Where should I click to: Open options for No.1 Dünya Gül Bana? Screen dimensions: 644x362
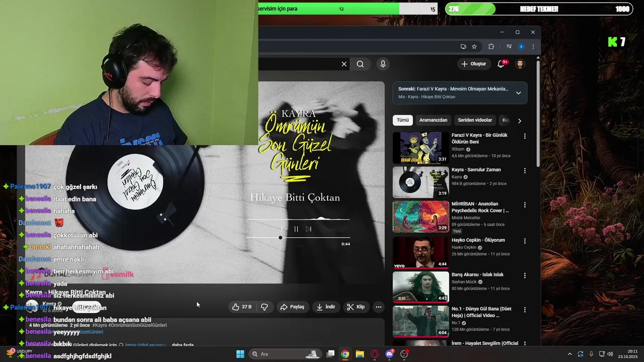pyautogui.click(x=525, y=310)
